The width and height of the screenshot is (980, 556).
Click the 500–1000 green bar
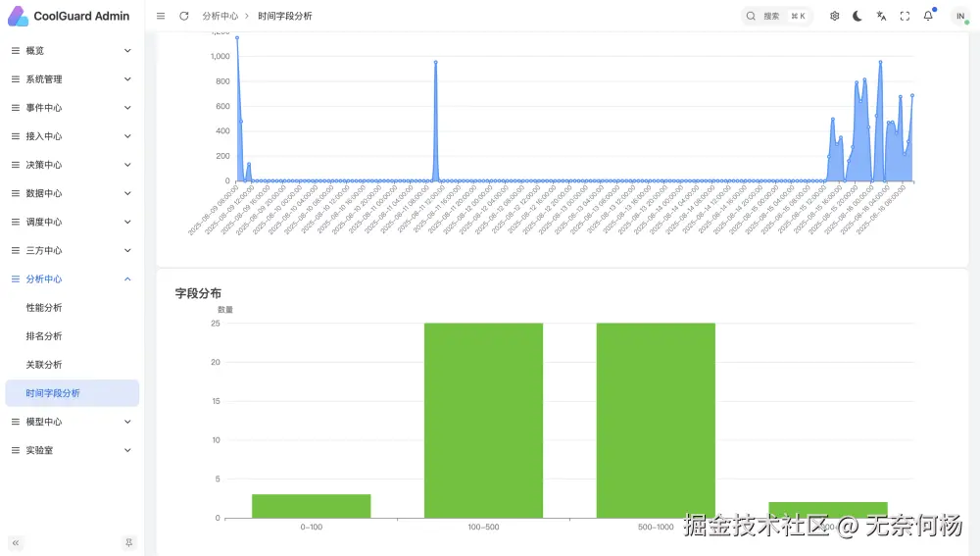[656, 421]
